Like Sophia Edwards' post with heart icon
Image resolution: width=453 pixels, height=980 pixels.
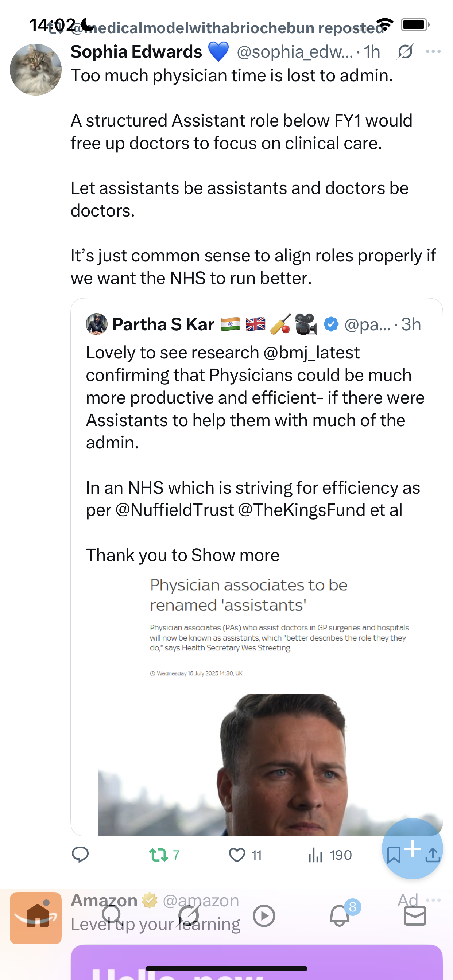(237, 855)
